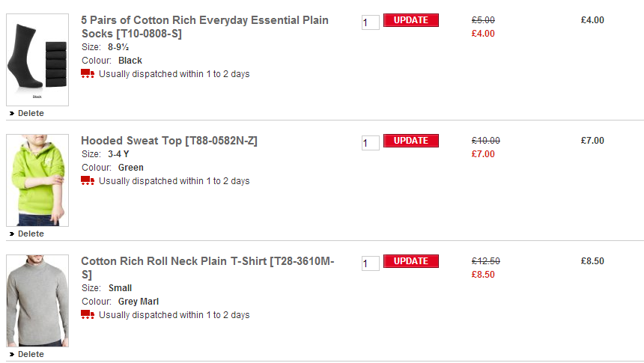
Task: Delete the Cotton Rich Roll Neck T-Shirt
Action: (31, 355)
